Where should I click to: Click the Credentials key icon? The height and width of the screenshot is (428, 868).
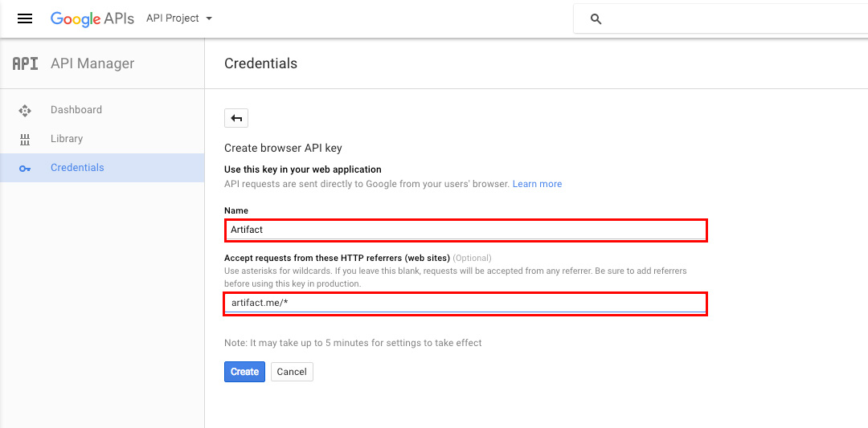[25, 168]
